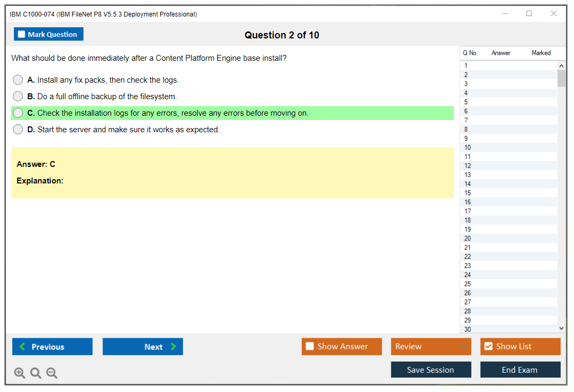Click the zoom in magnifier icon
This screenshot has width=574, height=392.
[20, 373]
